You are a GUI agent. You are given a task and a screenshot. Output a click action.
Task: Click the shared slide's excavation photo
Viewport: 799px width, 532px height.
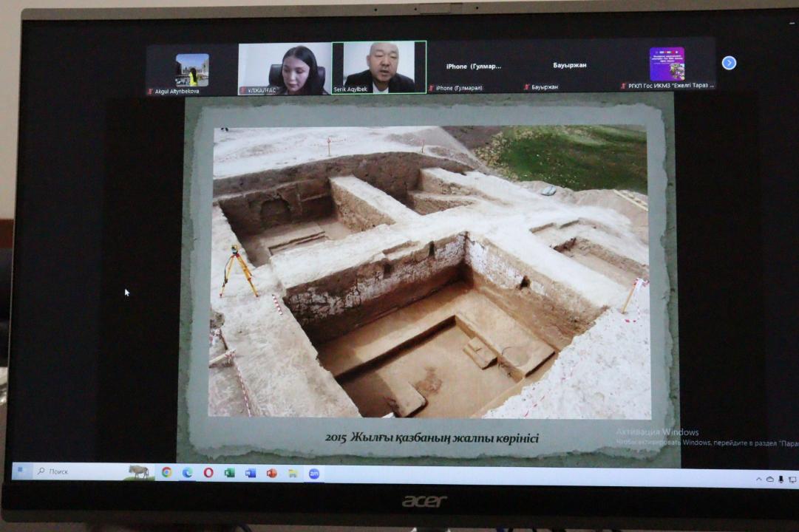(429, 272)
